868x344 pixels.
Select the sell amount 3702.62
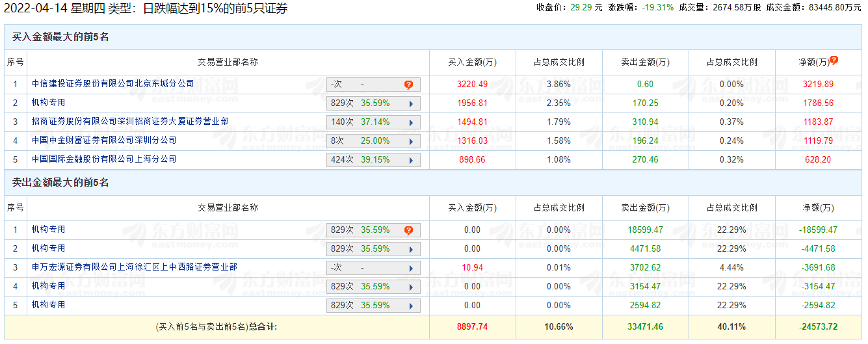coord(645,268)
